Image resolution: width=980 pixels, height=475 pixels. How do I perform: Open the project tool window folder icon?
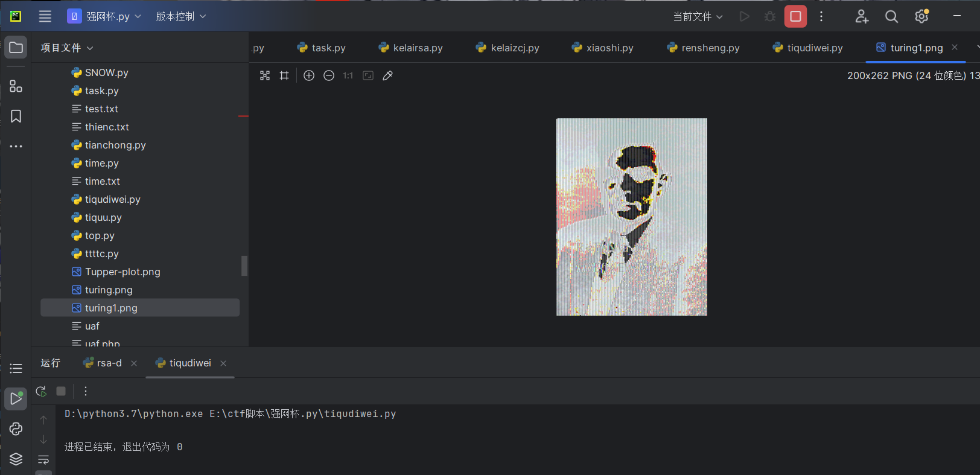tap(16, 48)
